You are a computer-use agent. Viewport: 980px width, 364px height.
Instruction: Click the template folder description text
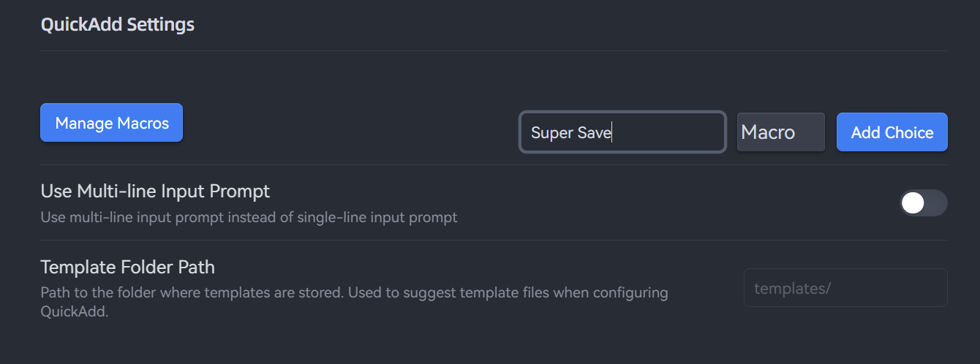click(354, 293)
